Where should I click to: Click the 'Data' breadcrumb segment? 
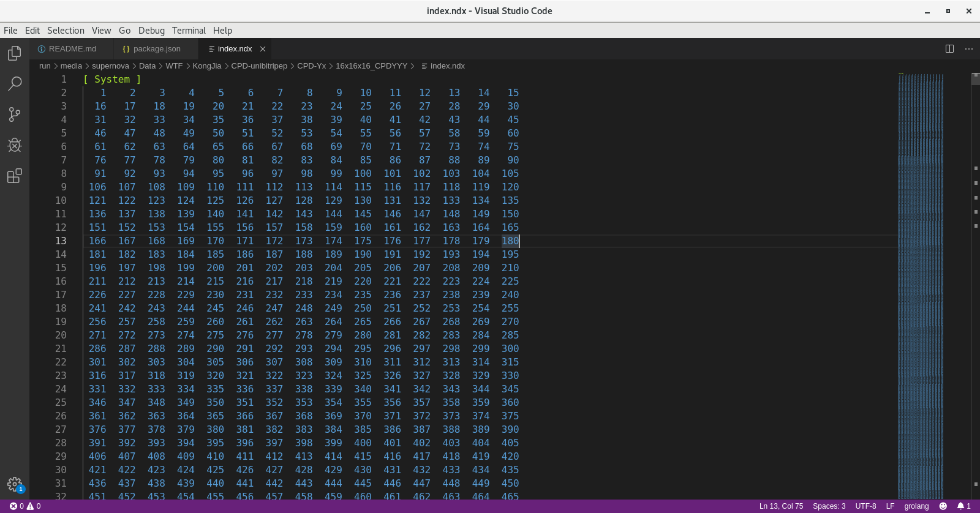(x=147, y=66)
